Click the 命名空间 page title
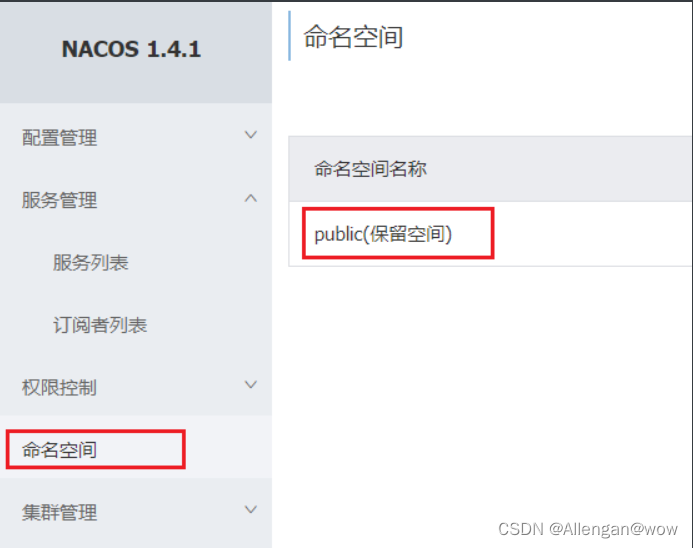Viewport: 693px width, 548px height. [x=353, y=37]
